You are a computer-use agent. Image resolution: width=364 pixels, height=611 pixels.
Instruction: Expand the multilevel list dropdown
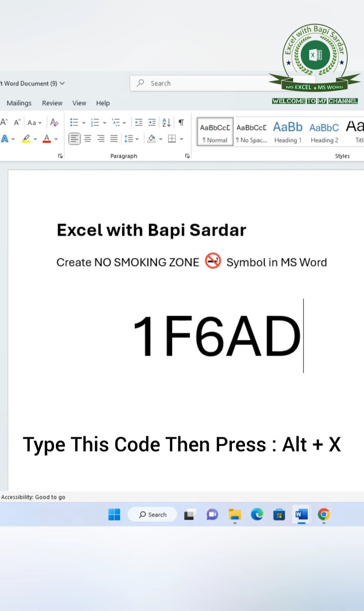(124, 123)
